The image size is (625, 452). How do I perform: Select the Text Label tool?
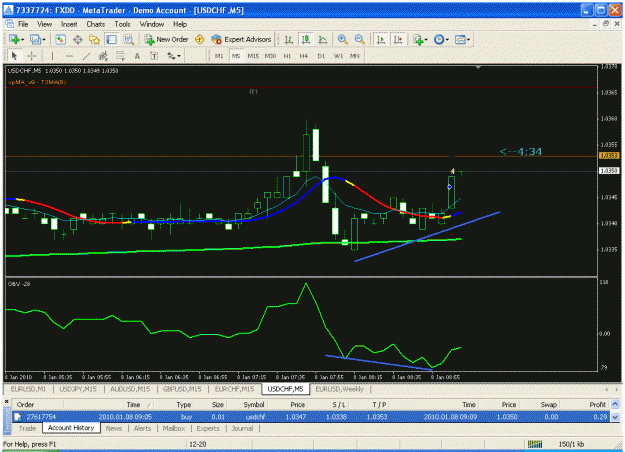tap(154, 56)
